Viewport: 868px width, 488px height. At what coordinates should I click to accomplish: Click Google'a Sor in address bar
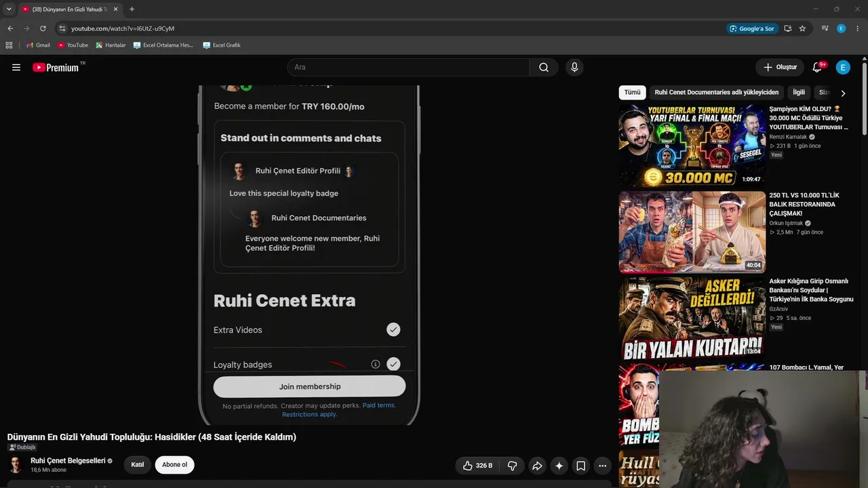click(x=751, y=28)
